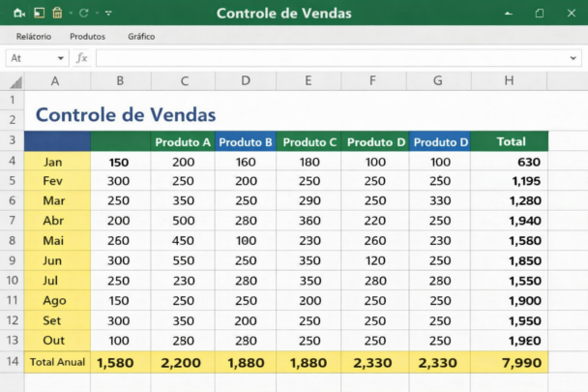Select row 7 by its row header

[13, 220]
